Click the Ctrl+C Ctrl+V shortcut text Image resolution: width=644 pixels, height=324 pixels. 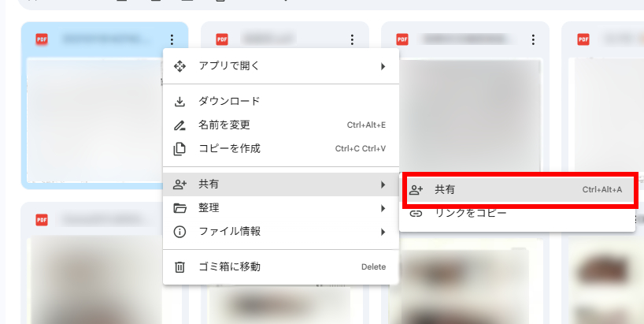coord(361,149)
